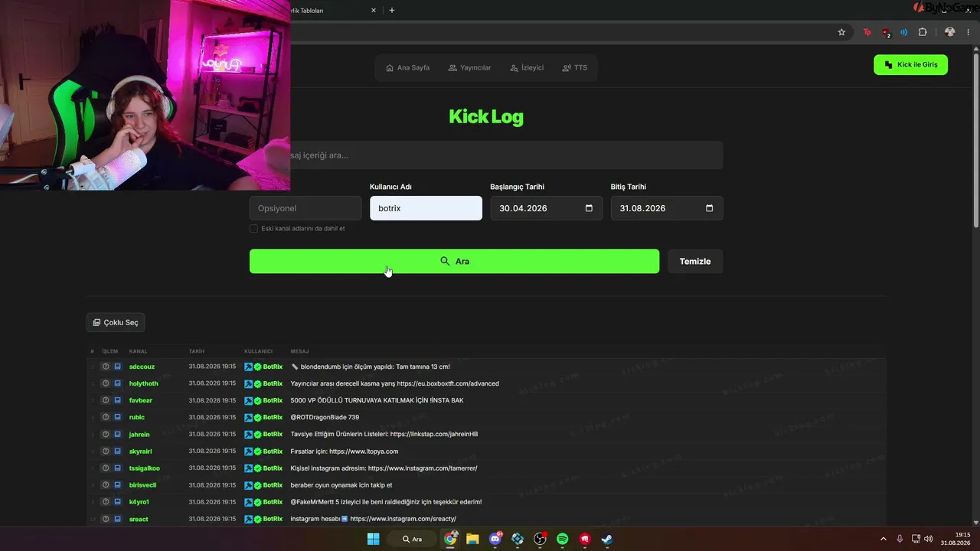Click the green Ara search button

coord(454,261)
